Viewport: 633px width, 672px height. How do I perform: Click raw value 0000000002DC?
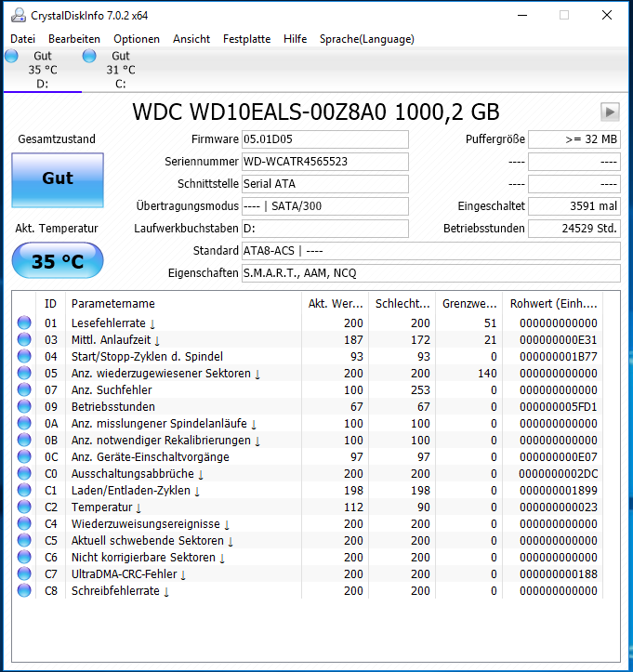click(558, 474)
